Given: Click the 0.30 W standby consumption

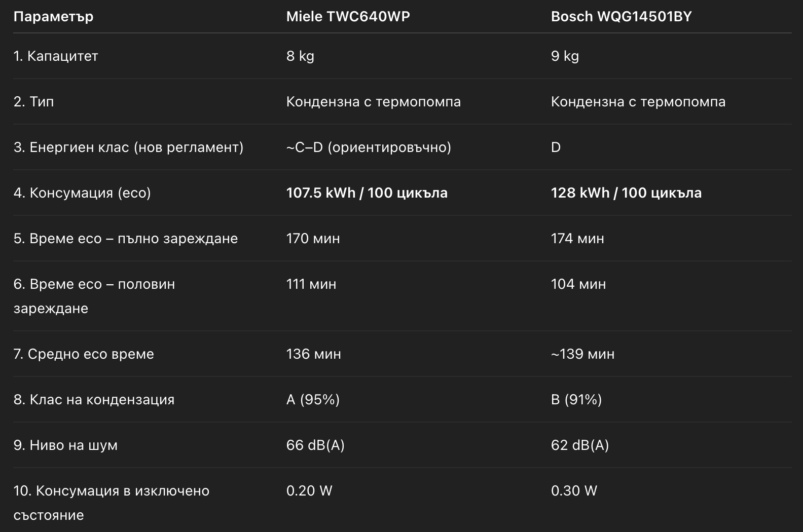Looking at the screenshot, I should click(x=574, y=491).
